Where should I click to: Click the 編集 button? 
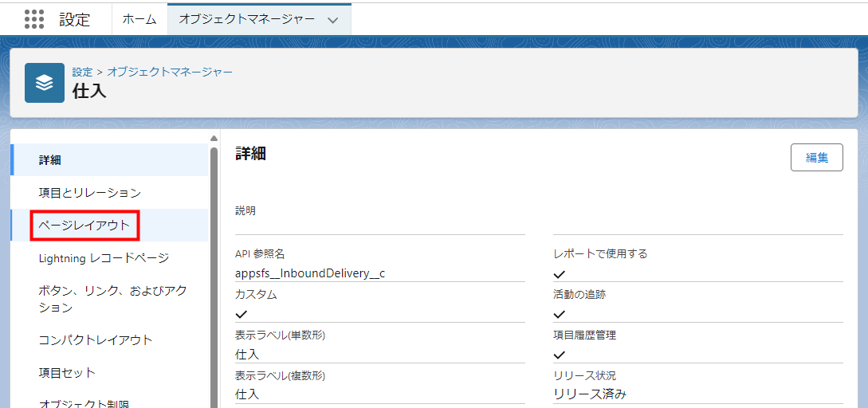816,157
